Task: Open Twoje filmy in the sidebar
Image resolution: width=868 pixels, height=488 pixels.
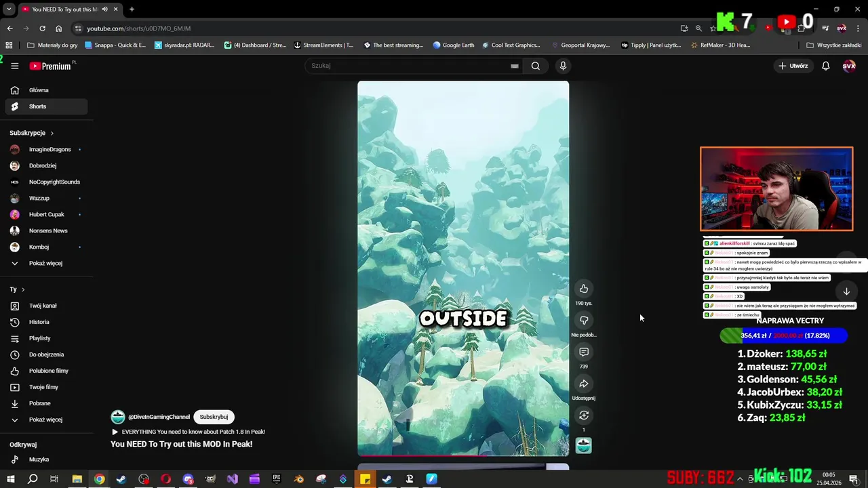Action: click(46, 387)
